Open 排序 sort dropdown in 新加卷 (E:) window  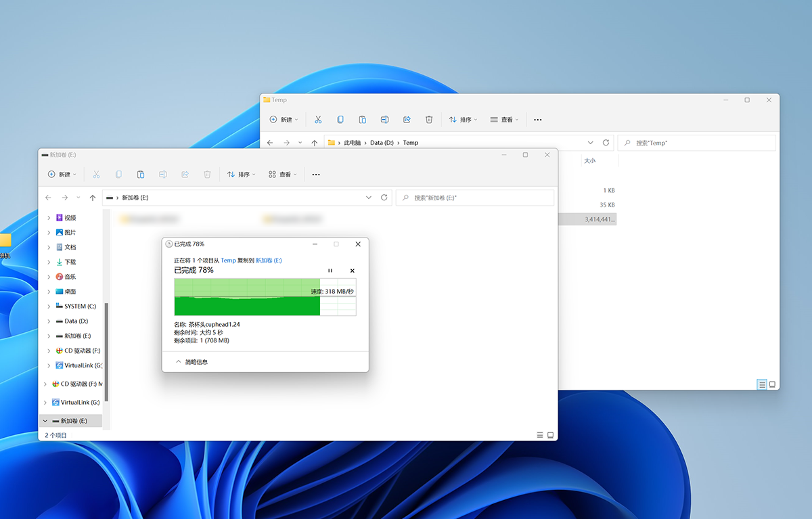coord(242,175)
